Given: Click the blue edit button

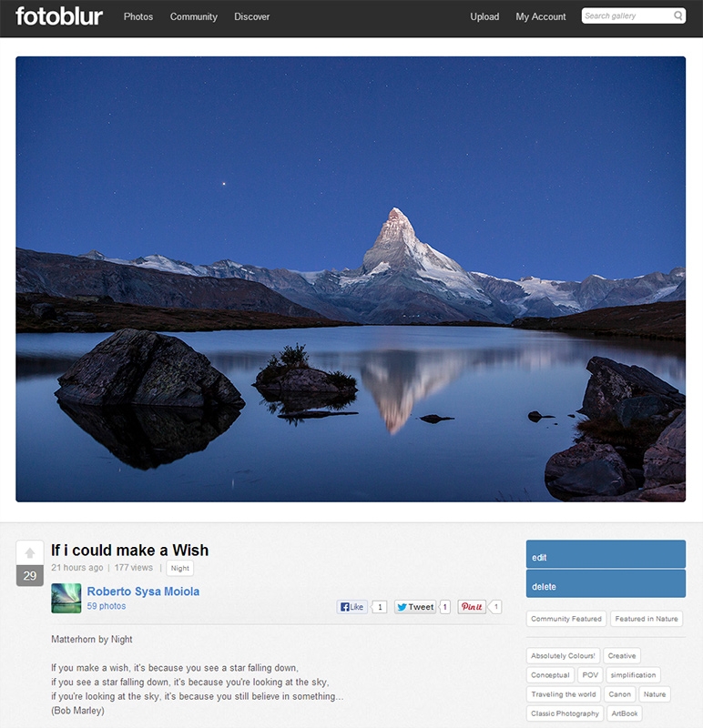Looking at the screenshot, I should point(606,554).
